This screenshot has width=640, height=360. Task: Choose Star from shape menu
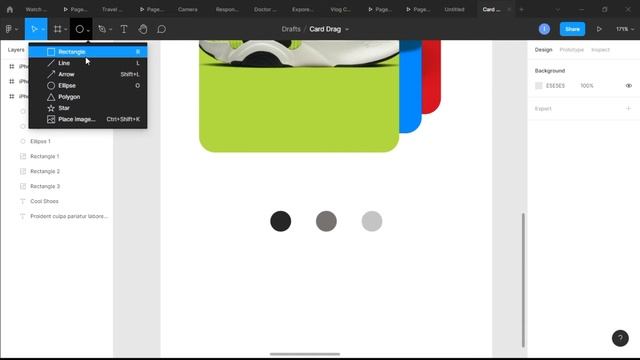[x=88, y=108]
